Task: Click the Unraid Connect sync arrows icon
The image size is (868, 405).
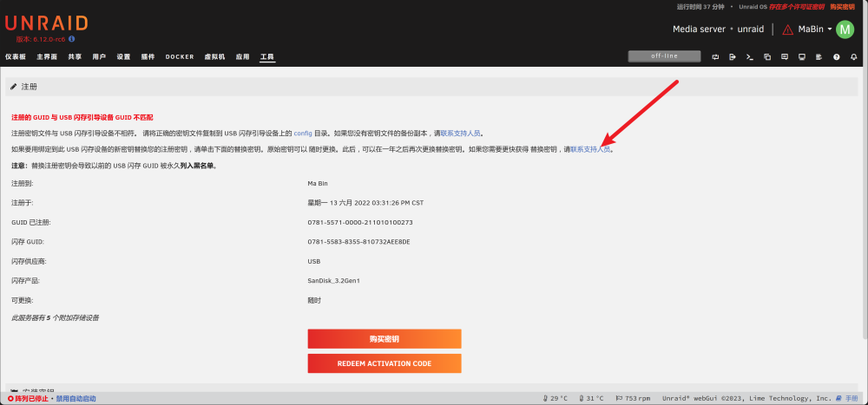Action: coord(715,56)
